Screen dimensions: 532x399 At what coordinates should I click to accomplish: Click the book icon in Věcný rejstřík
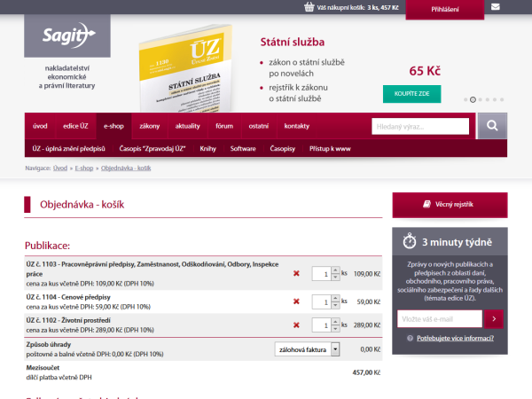click(x=426, y=204)
